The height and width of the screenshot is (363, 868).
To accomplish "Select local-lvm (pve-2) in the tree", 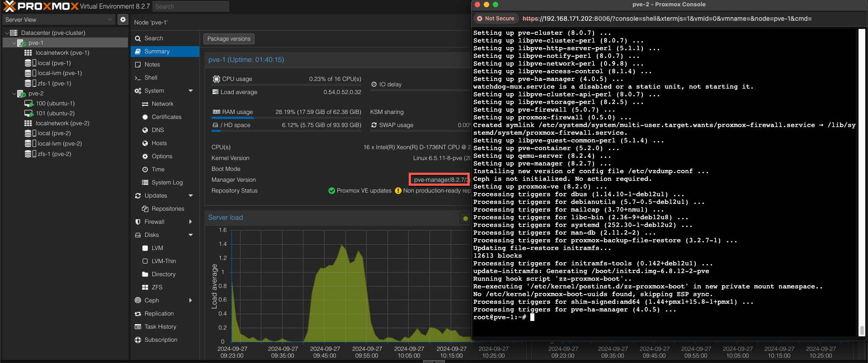I will pos(60,144).
